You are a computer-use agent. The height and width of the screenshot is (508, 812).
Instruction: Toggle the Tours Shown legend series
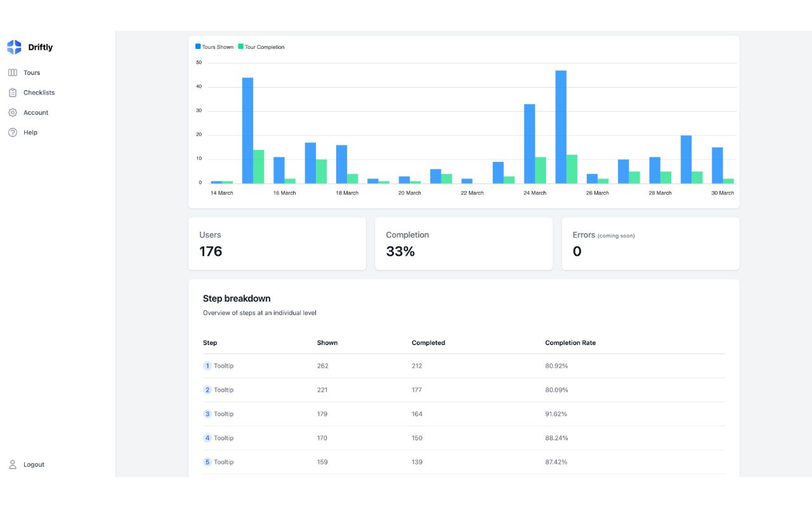[214, 47]
